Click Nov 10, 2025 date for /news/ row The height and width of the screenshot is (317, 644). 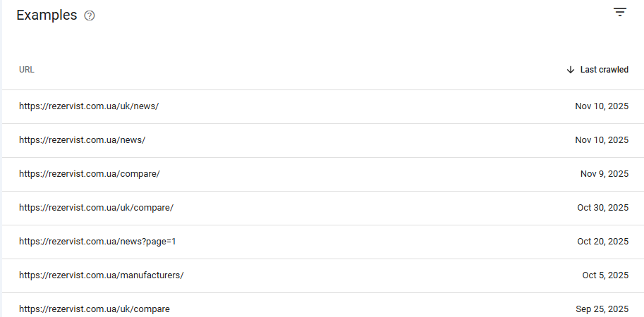coord(602,140)
